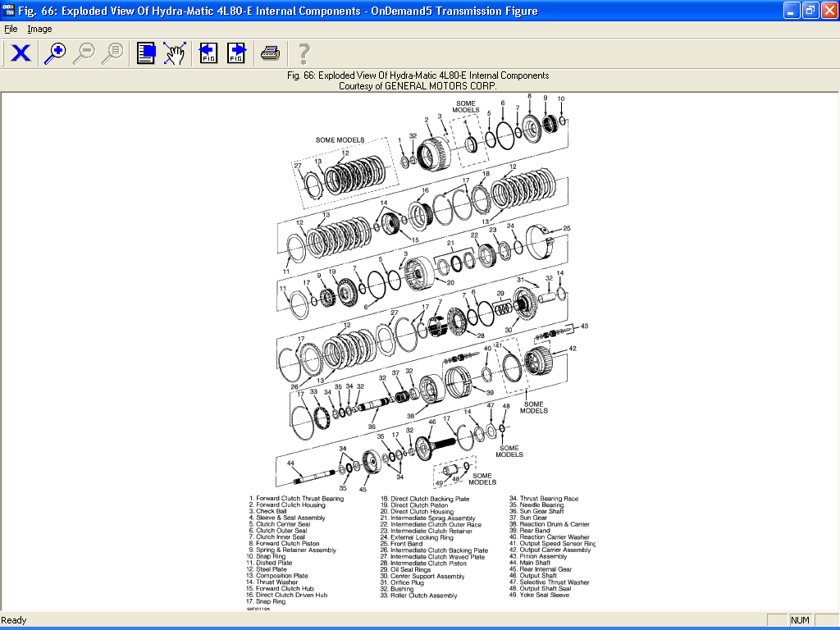Click the magnifier icon showing a page

click(x=112, y=53)
